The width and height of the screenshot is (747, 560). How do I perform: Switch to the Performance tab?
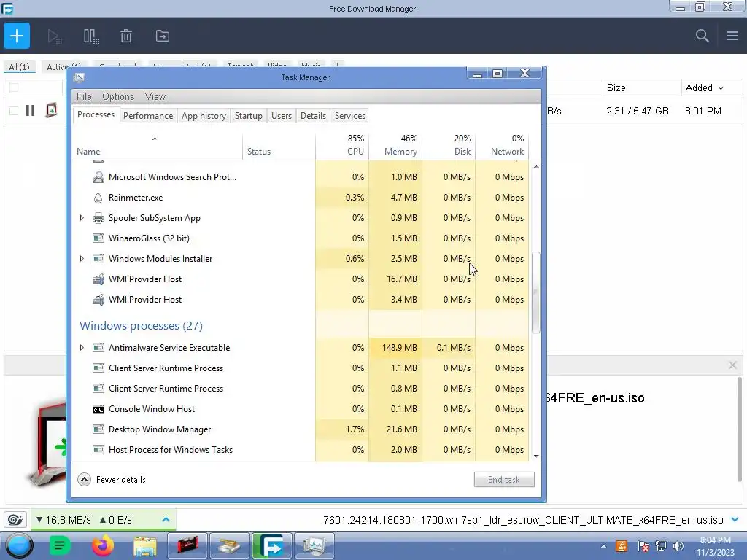(148, 116)
